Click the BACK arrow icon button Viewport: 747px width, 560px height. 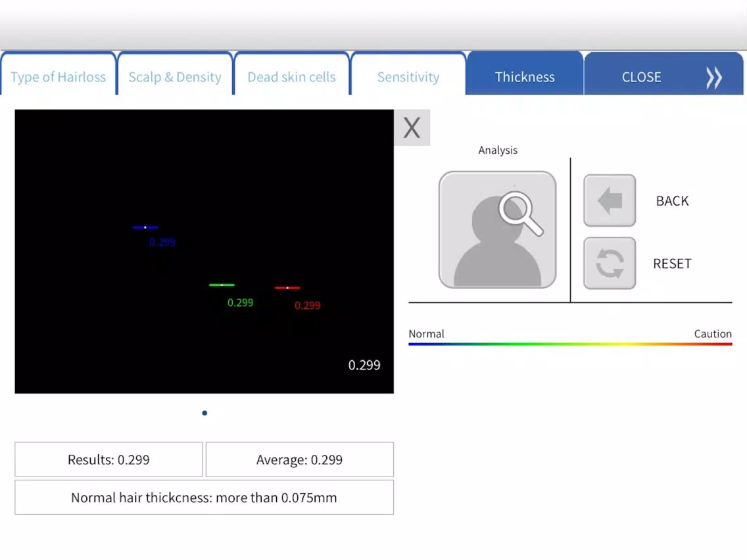(x=610, y=200)
